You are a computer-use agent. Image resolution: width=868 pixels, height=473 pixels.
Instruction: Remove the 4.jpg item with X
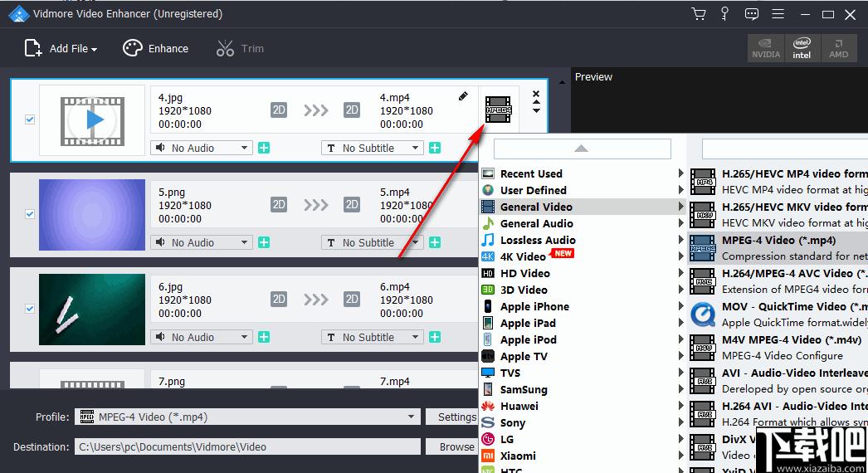(x=536, y=94)
